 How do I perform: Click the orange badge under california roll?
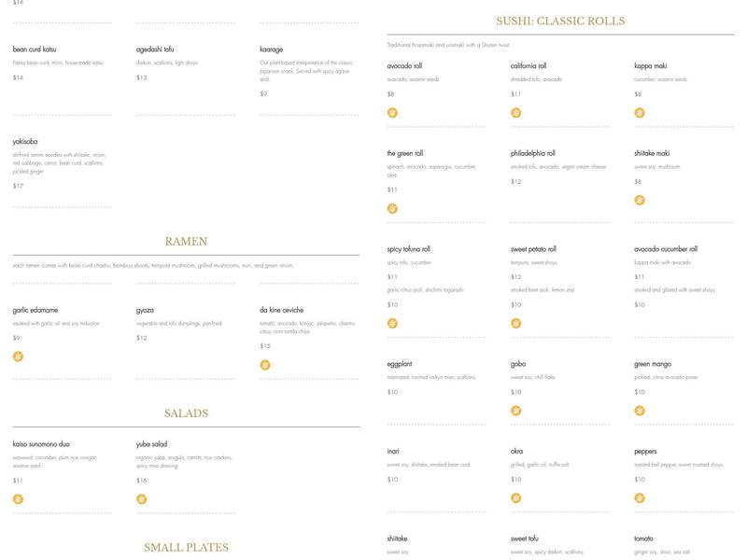tap(515, 113)
